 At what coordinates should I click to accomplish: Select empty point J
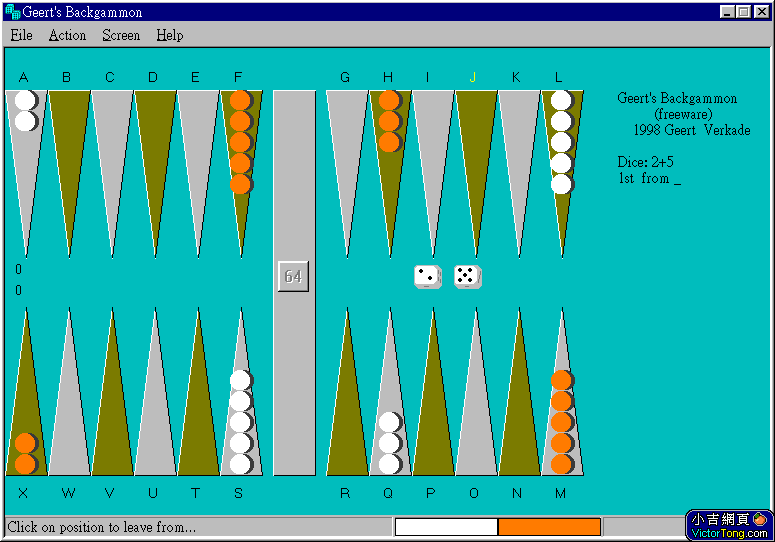click(x=476, y=174)
